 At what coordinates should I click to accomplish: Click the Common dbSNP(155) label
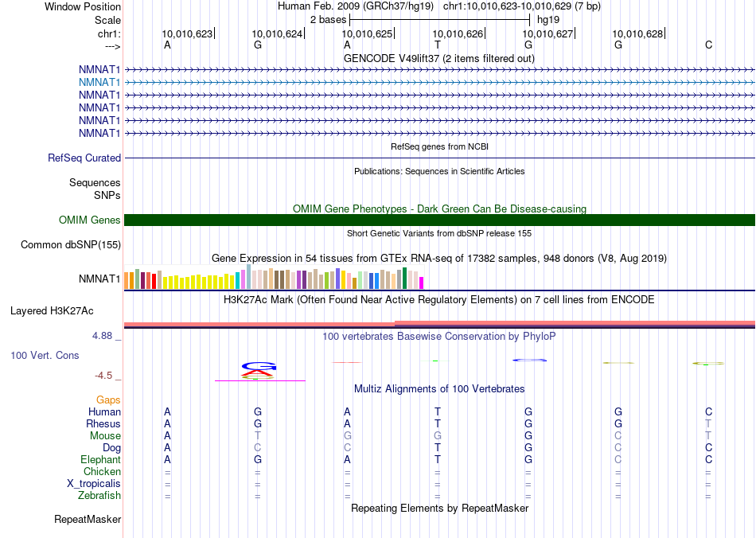pyautogui.click(x=70, y=245)
